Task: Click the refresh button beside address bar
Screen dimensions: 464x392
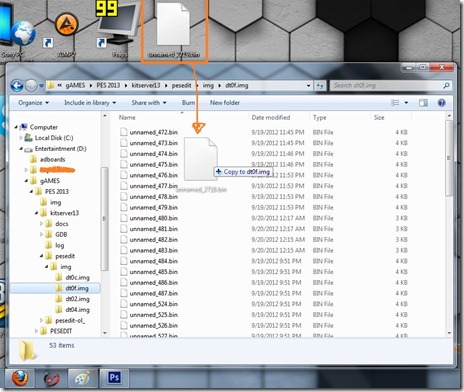Action: 320,86
